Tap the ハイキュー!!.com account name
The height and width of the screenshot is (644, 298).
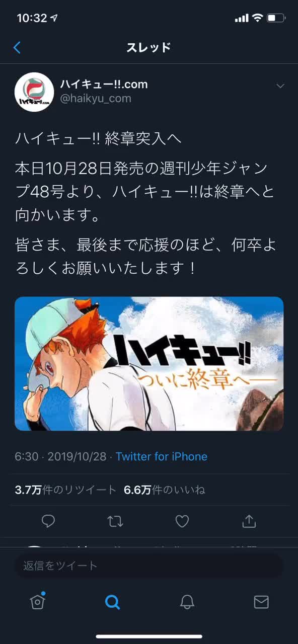(104, 84)
